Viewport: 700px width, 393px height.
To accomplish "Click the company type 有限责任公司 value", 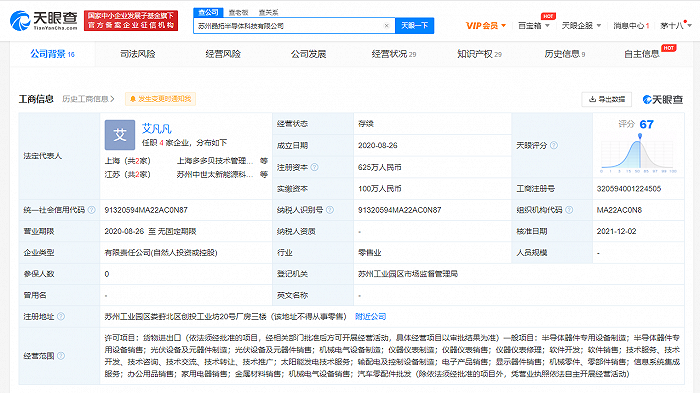I will tap(161, 253).
